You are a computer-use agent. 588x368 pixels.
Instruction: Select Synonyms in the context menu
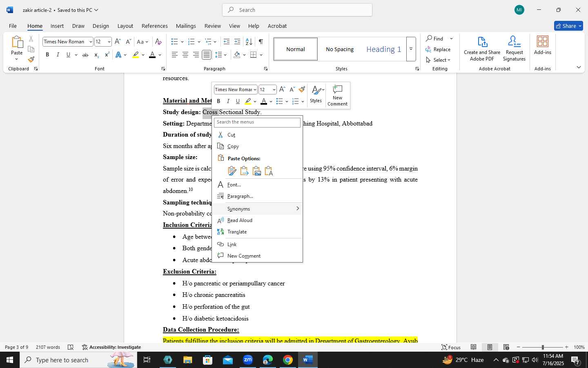pyautogui.click(x=257, y=209)
